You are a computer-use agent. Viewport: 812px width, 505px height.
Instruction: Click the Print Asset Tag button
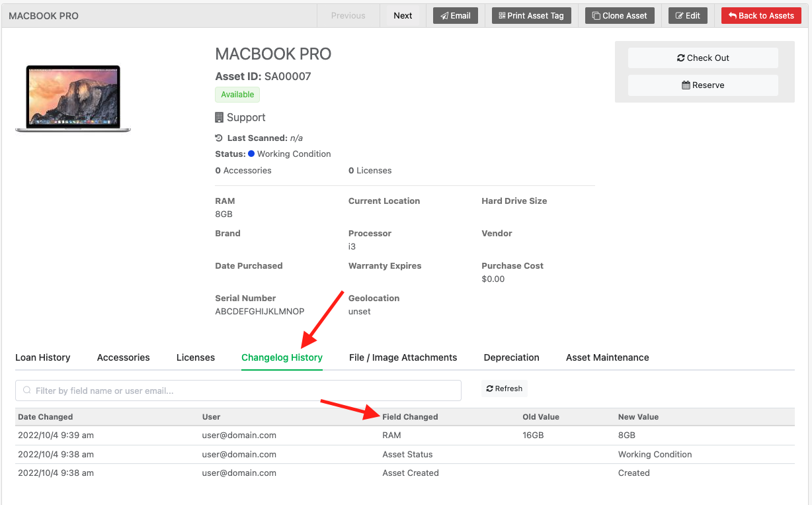[531, 16]
